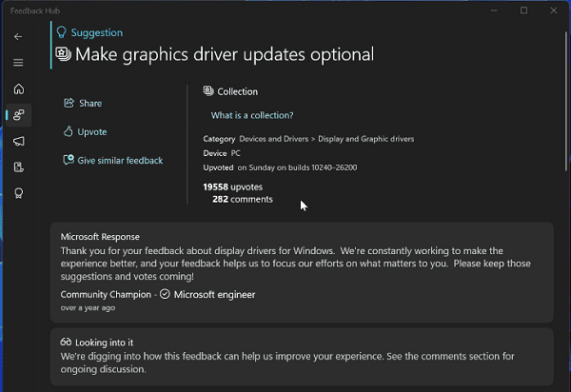Click the collection icon beside the title

tap(64, 54)
